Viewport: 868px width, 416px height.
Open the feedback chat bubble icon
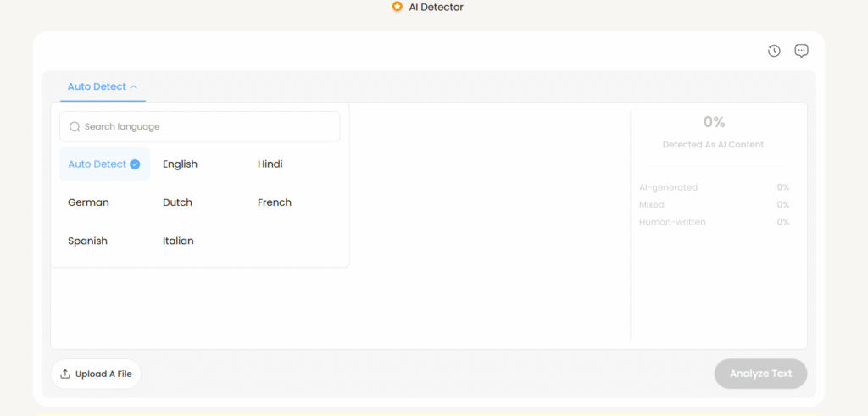tap(801, 51)
